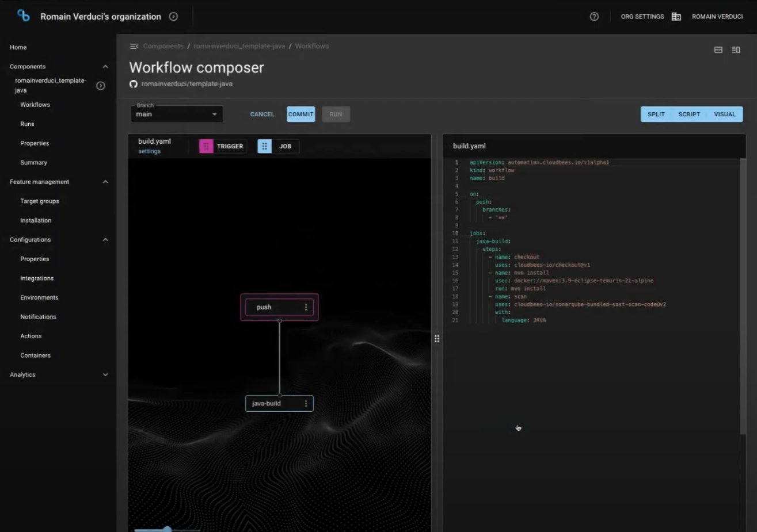Switch to the SCRIPT view tab
The height and width of the screenshot is (532, 757).
[689, 114]
